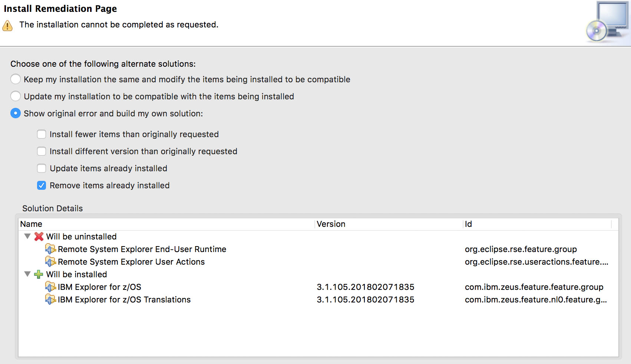
Task: Click the yellow warning icon
Action: pyautogui.click(x=7, y=26)
